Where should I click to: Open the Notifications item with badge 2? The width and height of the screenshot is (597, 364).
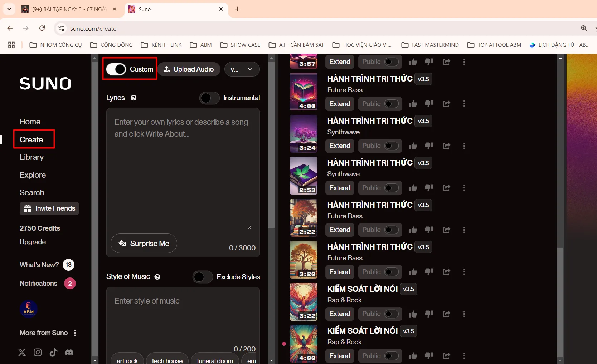pyautogui.click(x=47, y=284)
